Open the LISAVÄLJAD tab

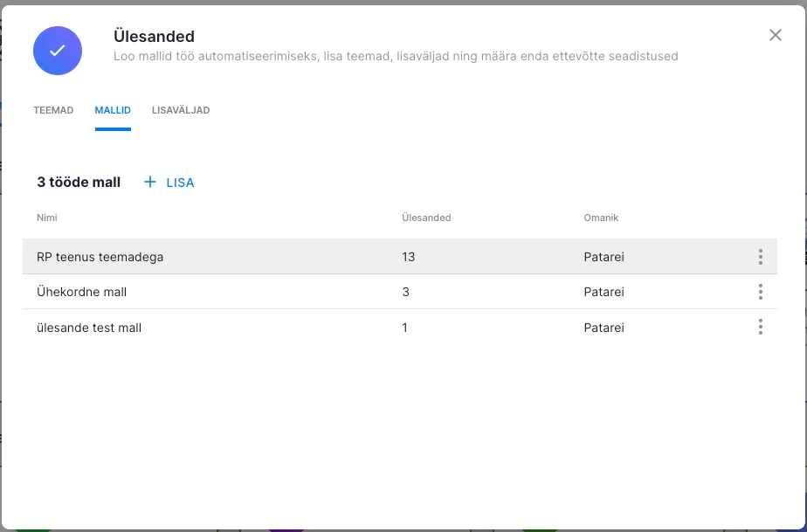tap(181, 110)
